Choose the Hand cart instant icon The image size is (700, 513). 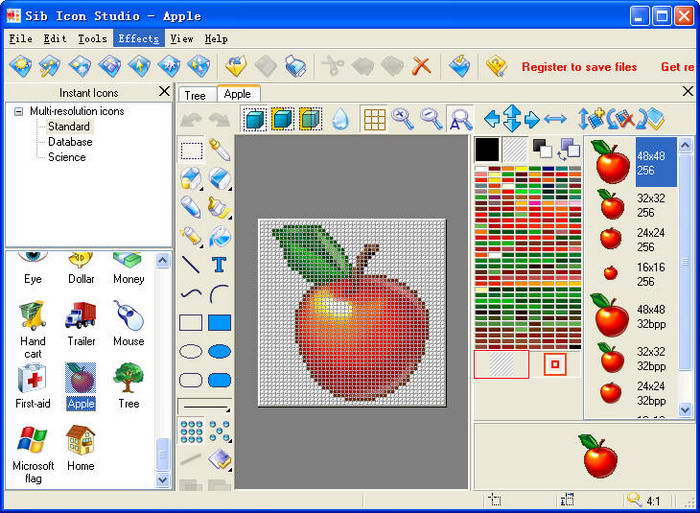point(33,330)
